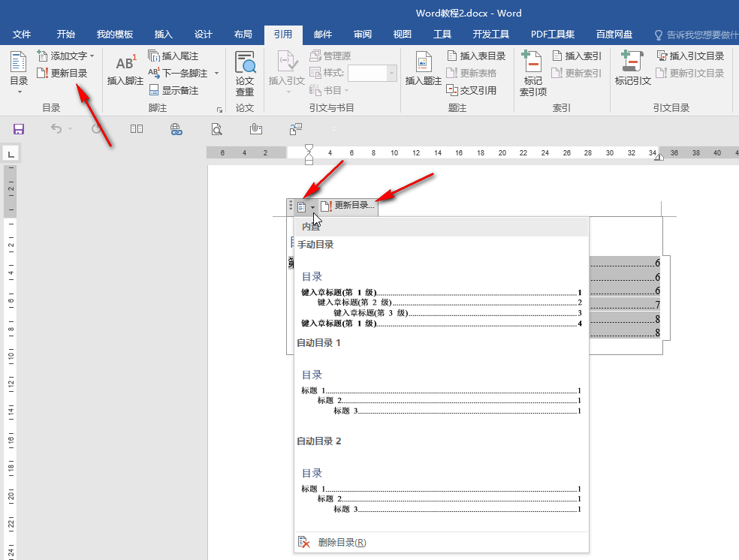Image resolution: width=739 pixels, height=560 pixels.
Task: Undo the last action
Action: coord(56,128)
